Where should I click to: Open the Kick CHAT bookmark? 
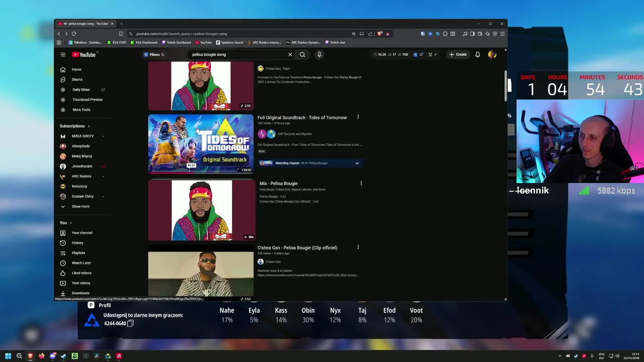click(117, 43)
